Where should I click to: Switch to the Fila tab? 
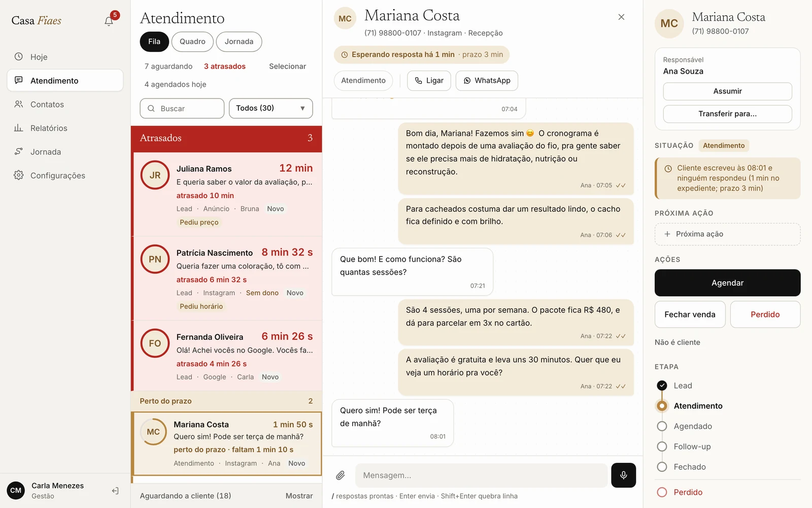pos(154,42)
